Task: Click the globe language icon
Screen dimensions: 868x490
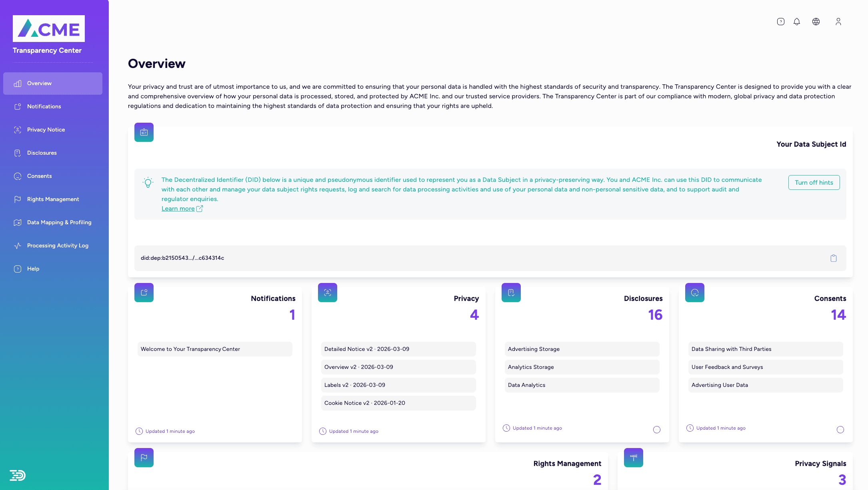Action: point(816,22)
